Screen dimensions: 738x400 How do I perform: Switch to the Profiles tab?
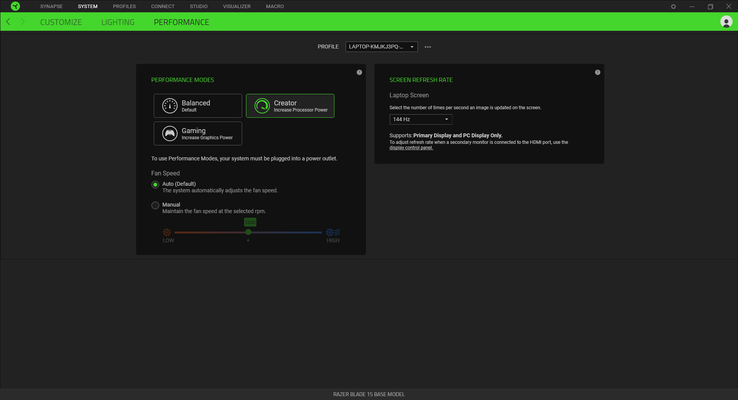point(124,7)
